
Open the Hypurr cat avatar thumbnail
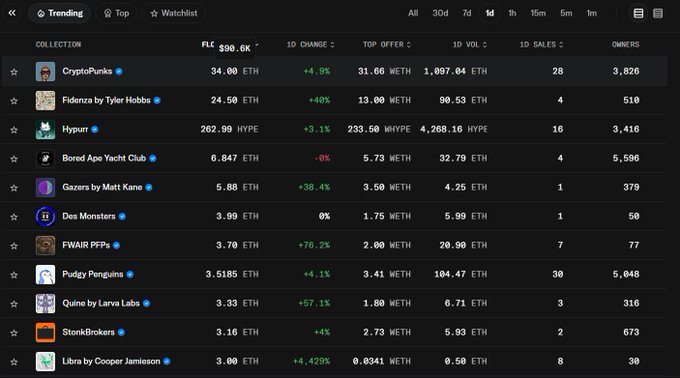click(x=45, y=130)
